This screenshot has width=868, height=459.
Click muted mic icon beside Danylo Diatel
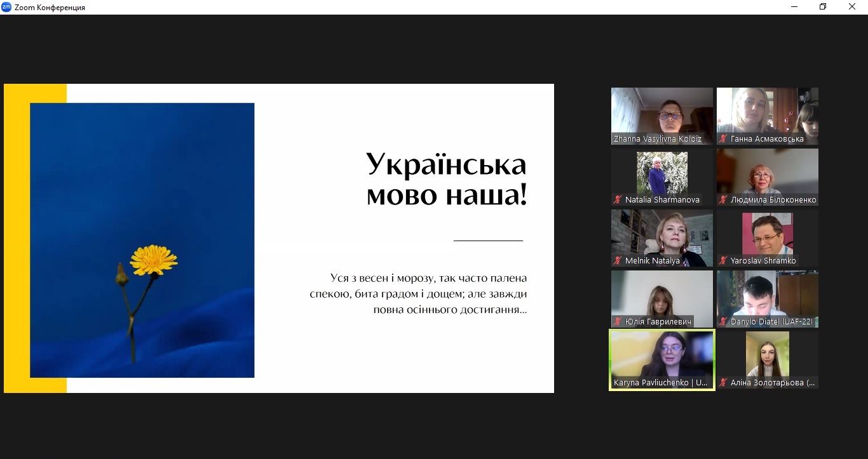click(x=722, y=322)
